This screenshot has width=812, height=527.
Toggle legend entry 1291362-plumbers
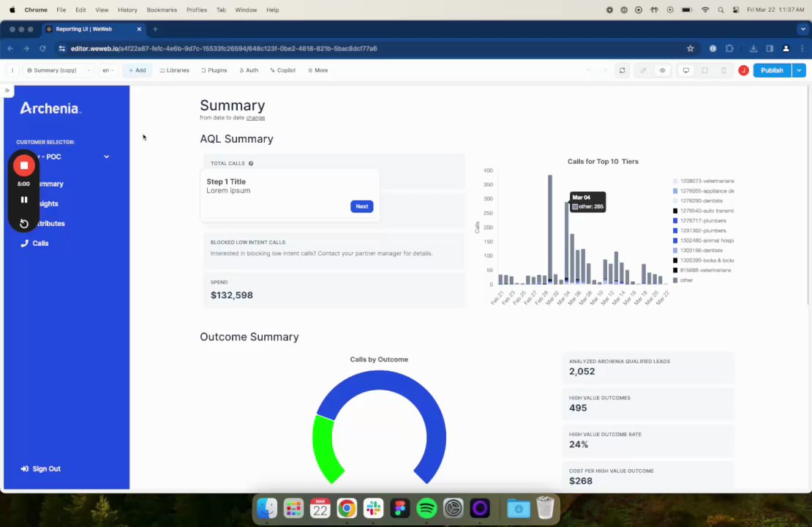tap(699, 231)
